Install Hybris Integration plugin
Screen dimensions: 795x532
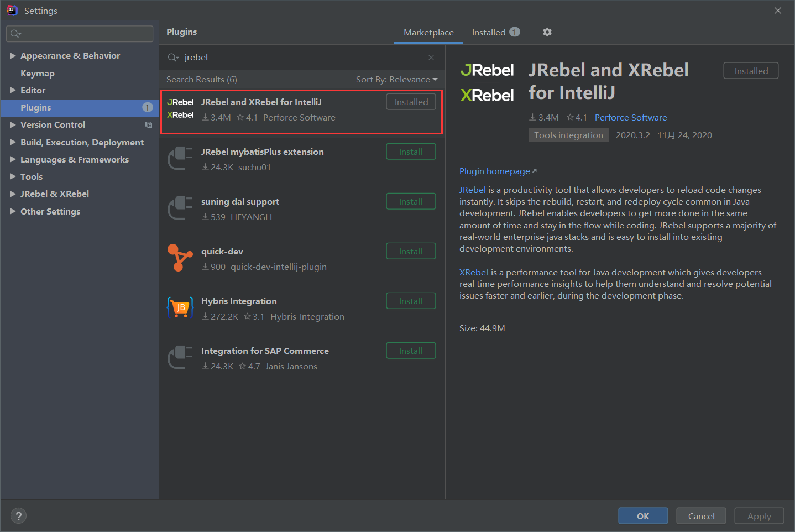(411, 301)
